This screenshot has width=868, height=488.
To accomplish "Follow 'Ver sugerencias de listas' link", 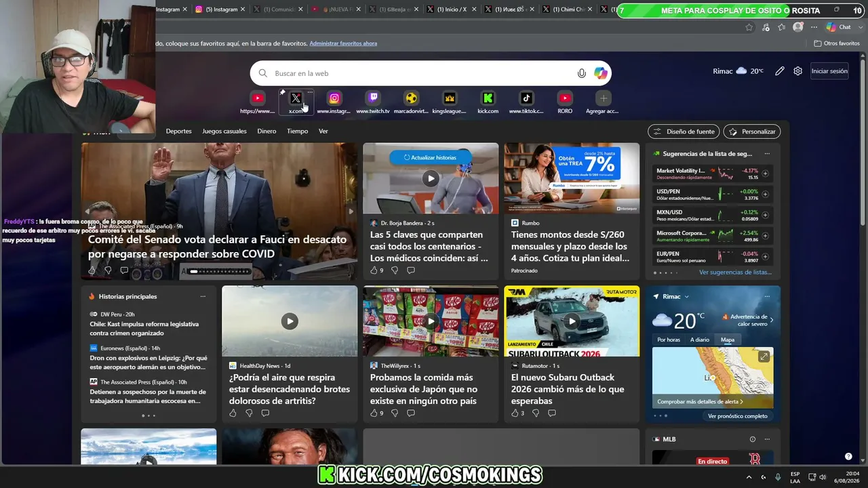I will pos(735,272).
